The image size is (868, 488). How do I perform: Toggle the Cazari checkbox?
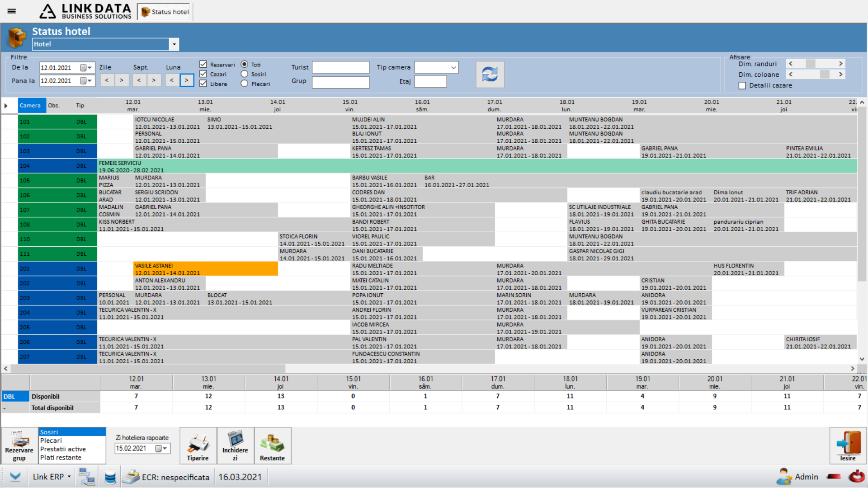pos(203,74)
